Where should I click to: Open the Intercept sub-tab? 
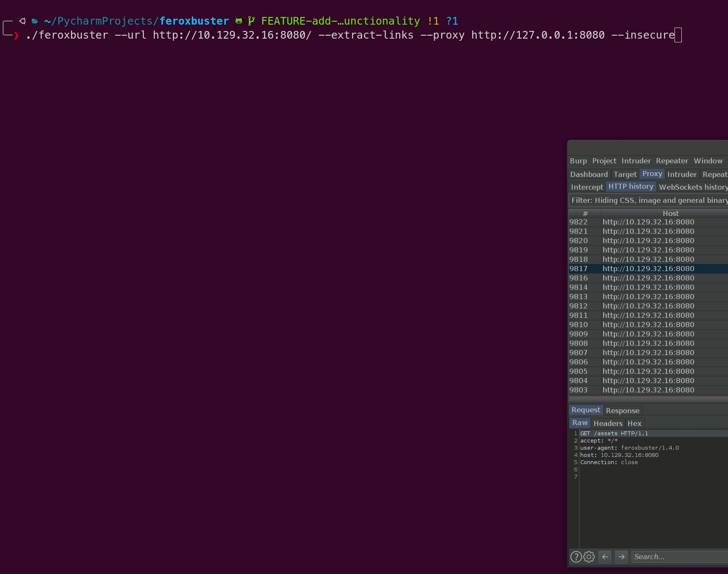click(587, 187)
